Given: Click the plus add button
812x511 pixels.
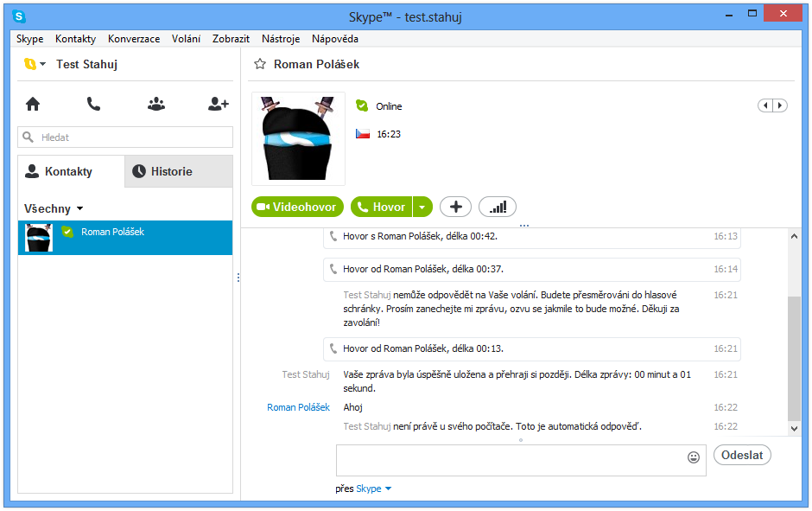Looking at the screenshot, I should point(456,207).
